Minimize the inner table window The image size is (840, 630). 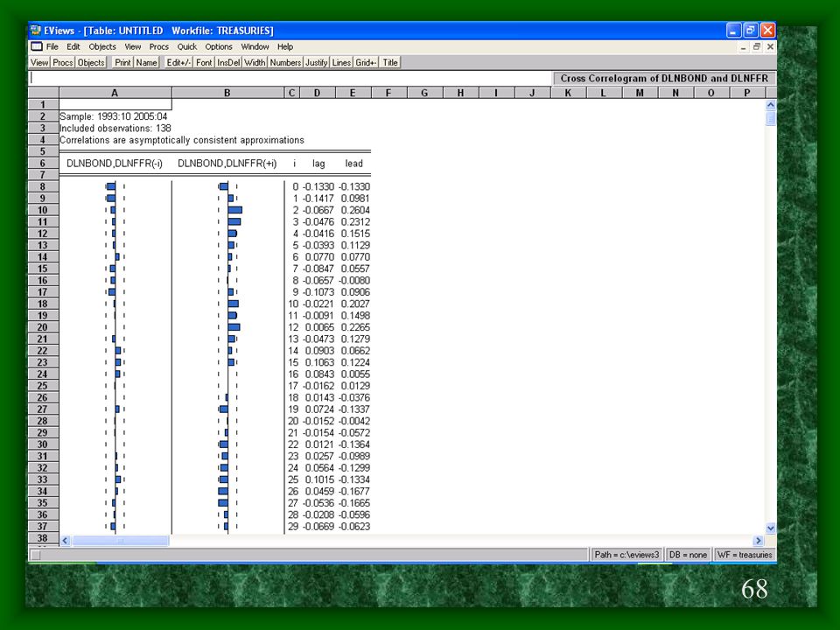click(743, 47)
